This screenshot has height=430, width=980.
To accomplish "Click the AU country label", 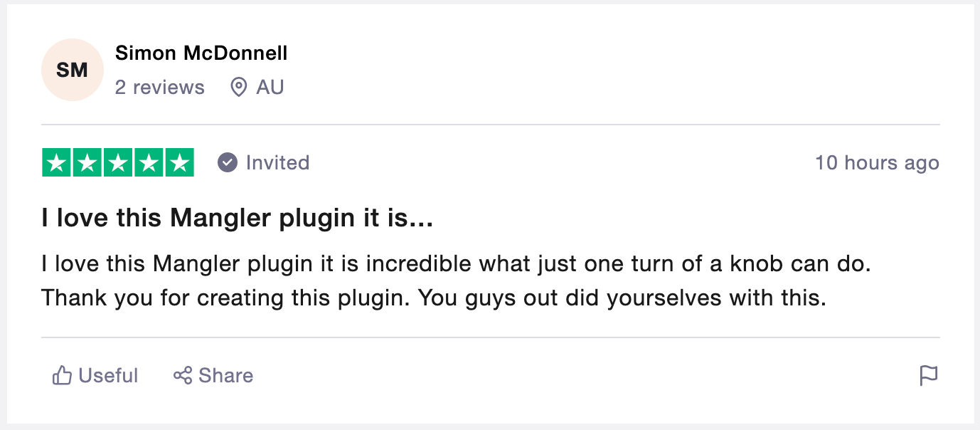I will [x=270, y=87].
